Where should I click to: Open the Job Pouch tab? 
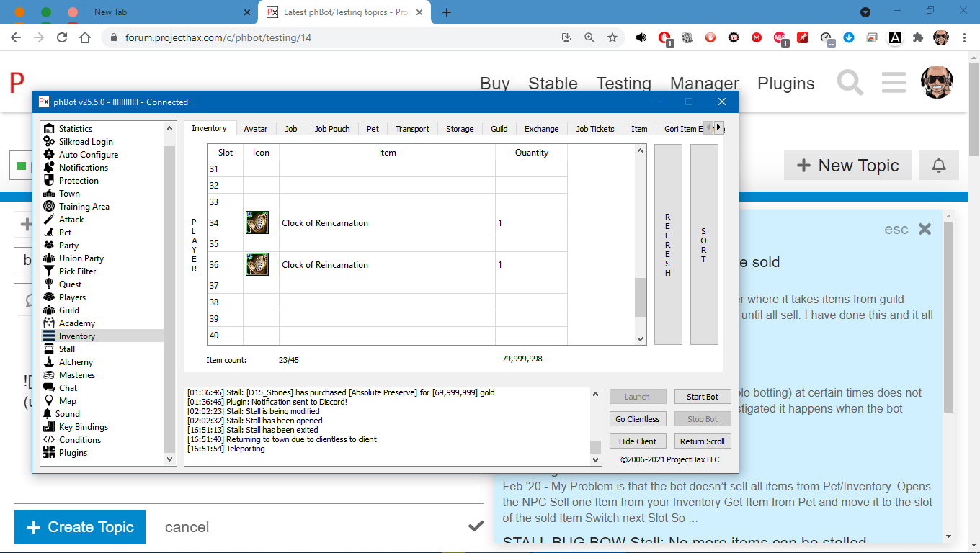click(332, 129)
